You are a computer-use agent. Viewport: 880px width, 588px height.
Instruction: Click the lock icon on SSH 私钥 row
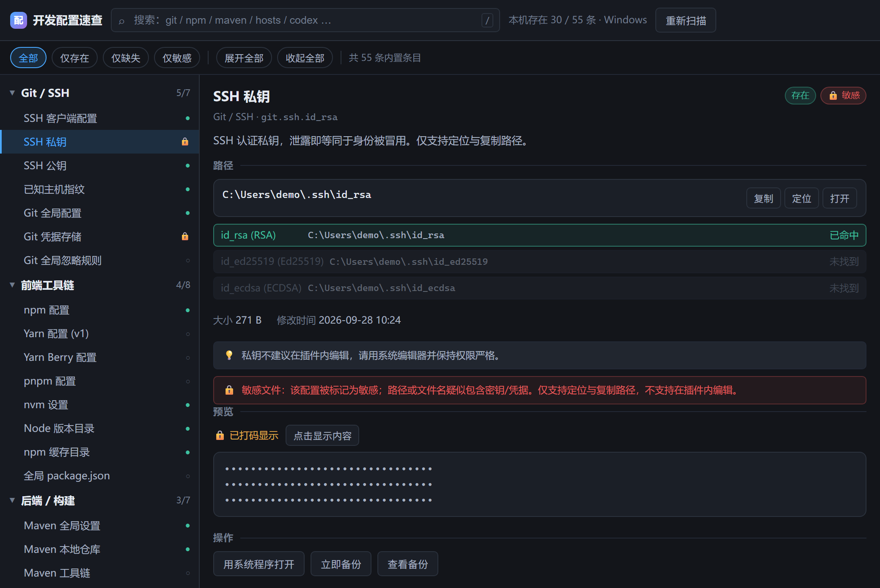[185, 142]
